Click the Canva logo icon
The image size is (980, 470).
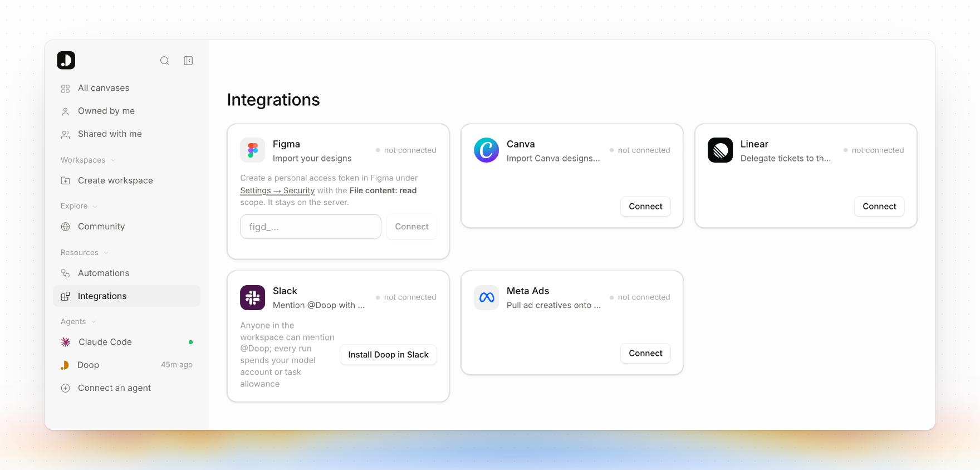[x=487, y=150]
